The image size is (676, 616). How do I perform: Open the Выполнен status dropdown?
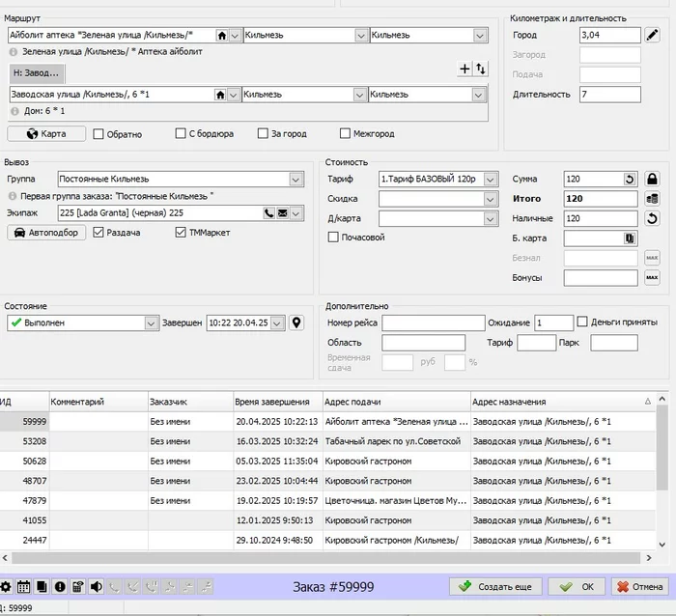pos(151,322)
